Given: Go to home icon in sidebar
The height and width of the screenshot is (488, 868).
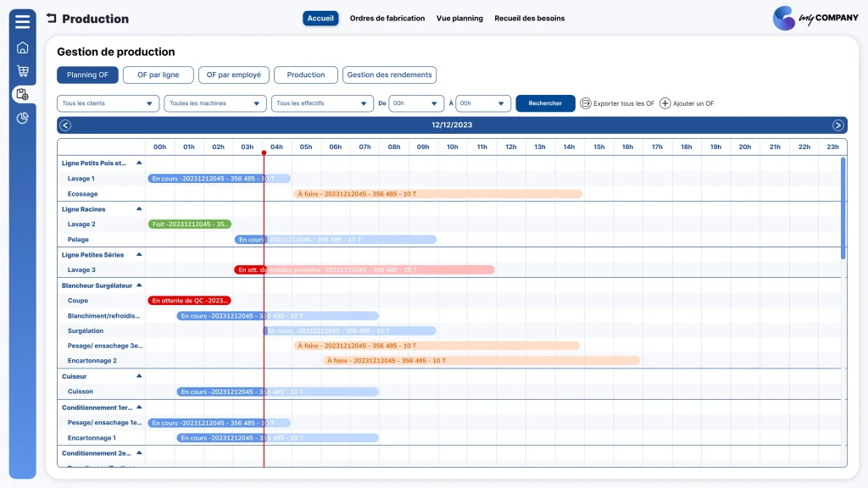Looking at the screenshot, I should click(x=22, y=47).
